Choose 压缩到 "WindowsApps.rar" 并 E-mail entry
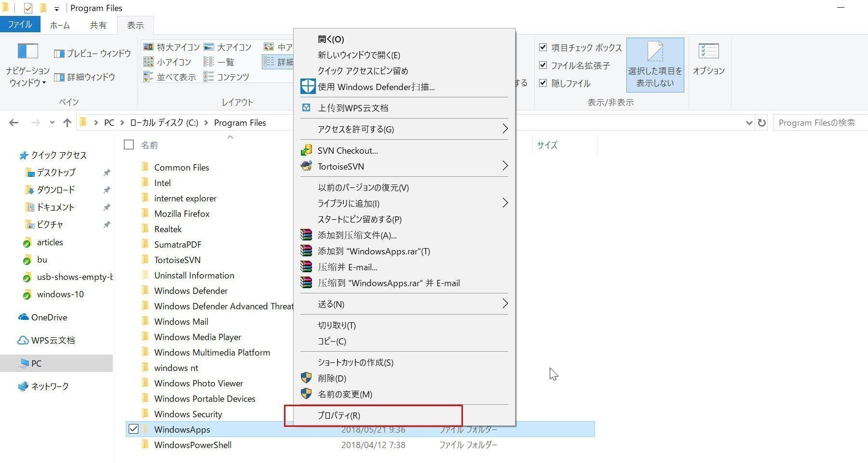This screenshot has height=463, width=868. 404,283
